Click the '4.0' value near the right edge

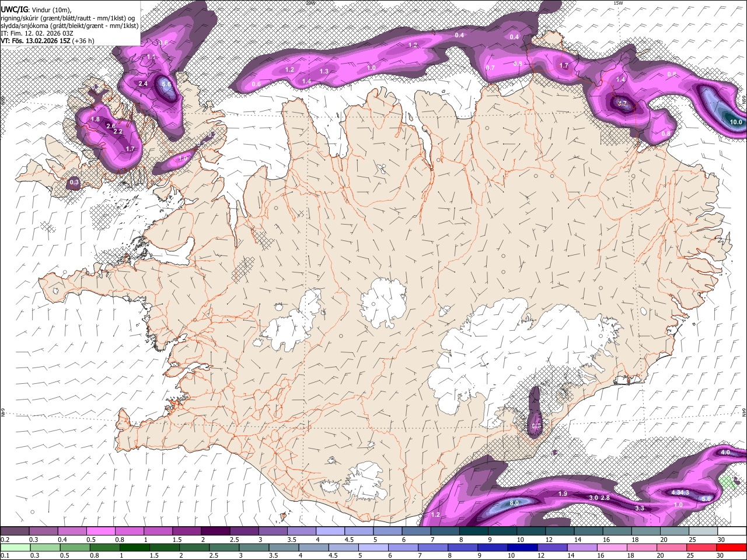click(x=726, y=453)
